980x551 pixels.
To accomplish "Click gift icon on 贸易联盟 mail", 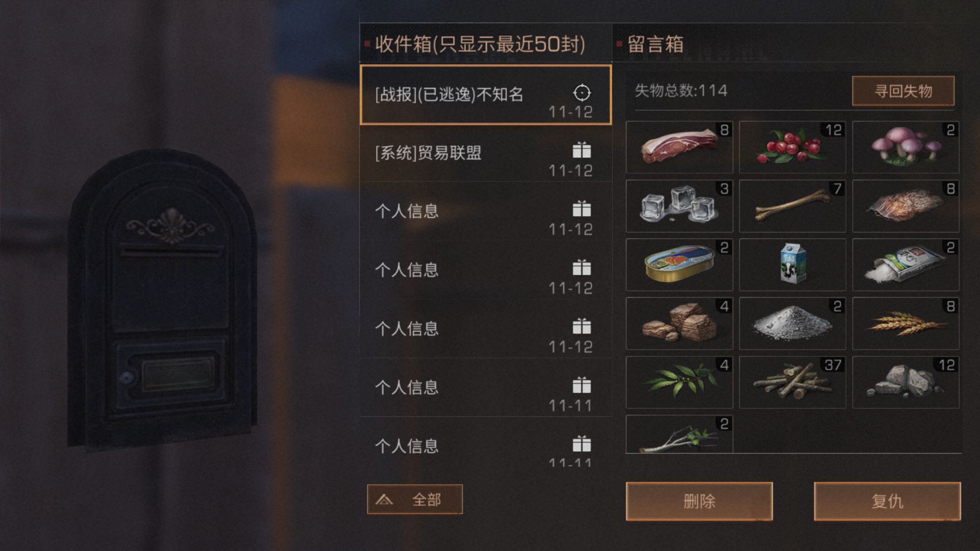I will (582, 150).
